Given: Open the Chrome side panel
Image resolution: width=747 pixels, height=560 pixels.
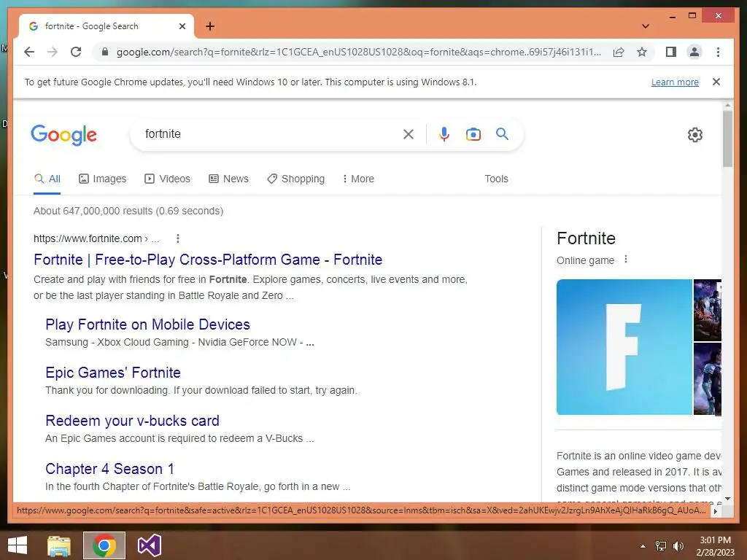Looking at the screenshot, I should [671, 52].
